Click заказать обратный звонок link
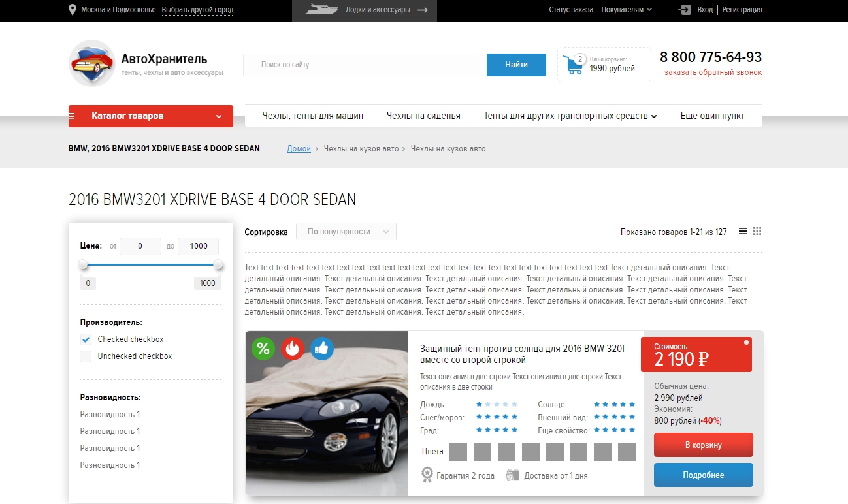Viewport: 848px width, 504px height. (713, 72)
